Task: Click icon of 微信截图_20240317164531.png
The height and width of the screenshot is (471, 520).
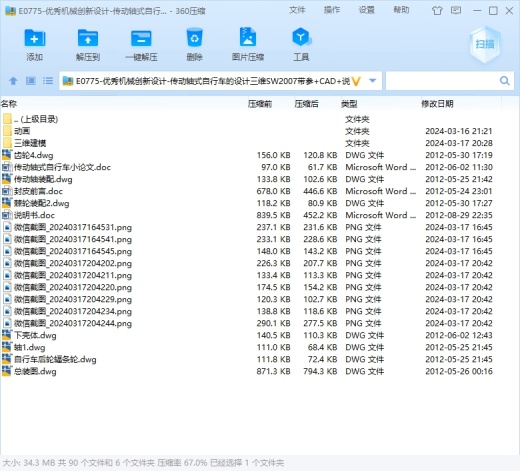Action: tap(7, 227)
